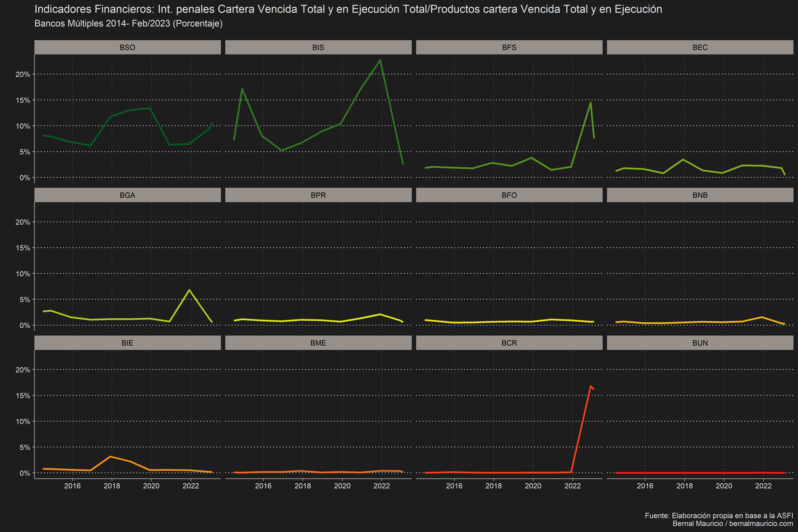798x532 pixels.
Task: Click the '15%' label on middle row axis
Action: pos(23,248)
